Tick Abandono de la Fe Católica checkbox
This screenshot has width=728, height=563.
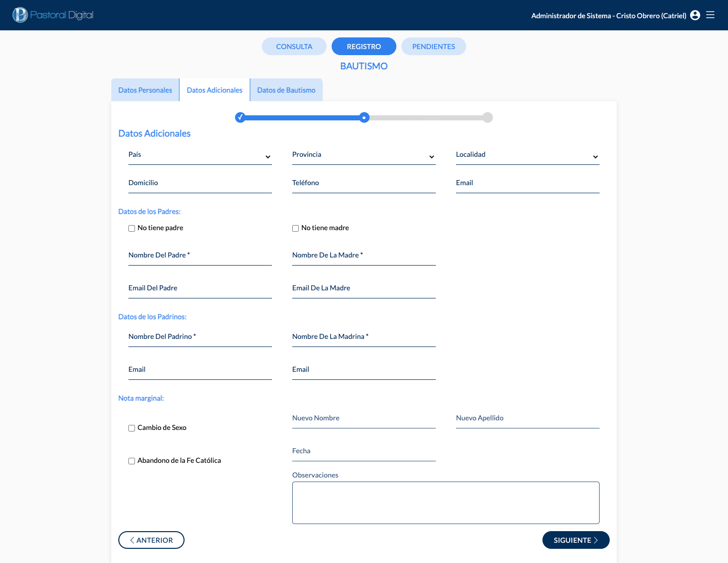[131, 461]
